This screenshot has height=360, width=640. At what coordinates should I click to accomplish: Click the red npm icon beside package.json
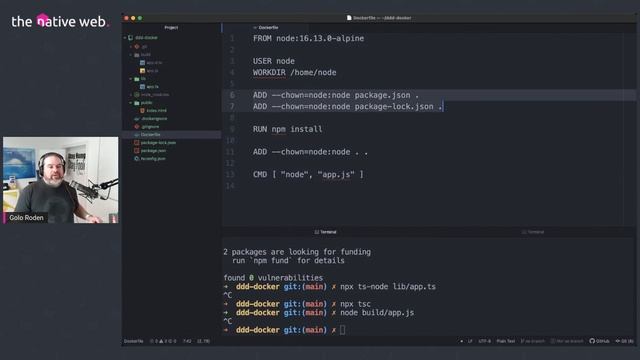tap(137, 151)
